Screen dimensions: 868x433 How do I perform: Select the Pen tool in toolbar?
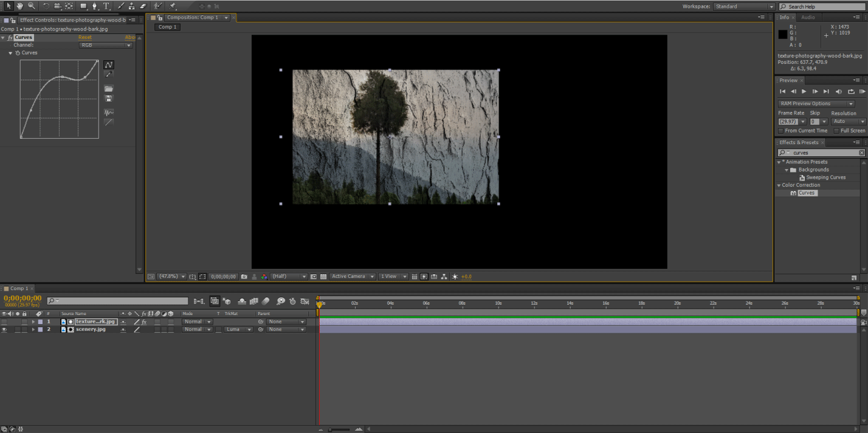tap(95, 6)
